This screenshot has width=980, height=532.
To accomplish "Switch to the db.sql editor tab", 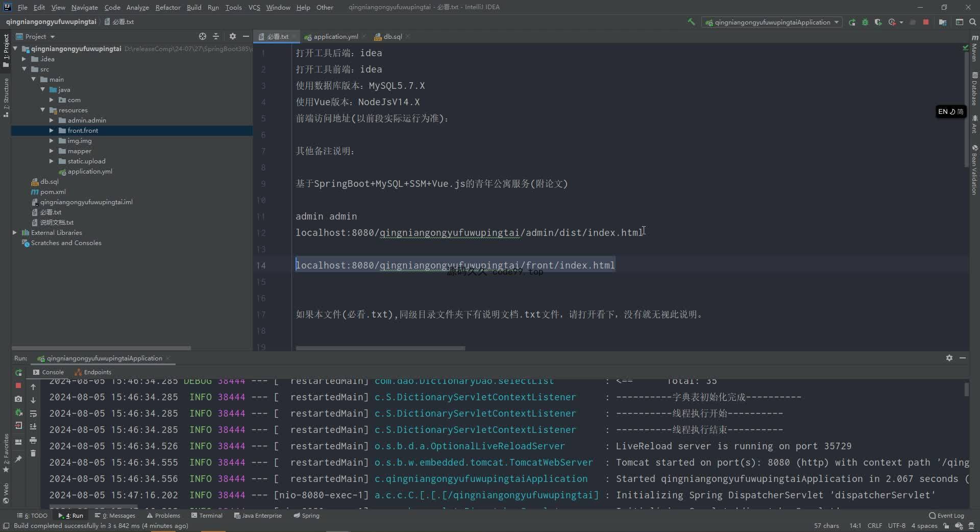I will click(393, 37).
